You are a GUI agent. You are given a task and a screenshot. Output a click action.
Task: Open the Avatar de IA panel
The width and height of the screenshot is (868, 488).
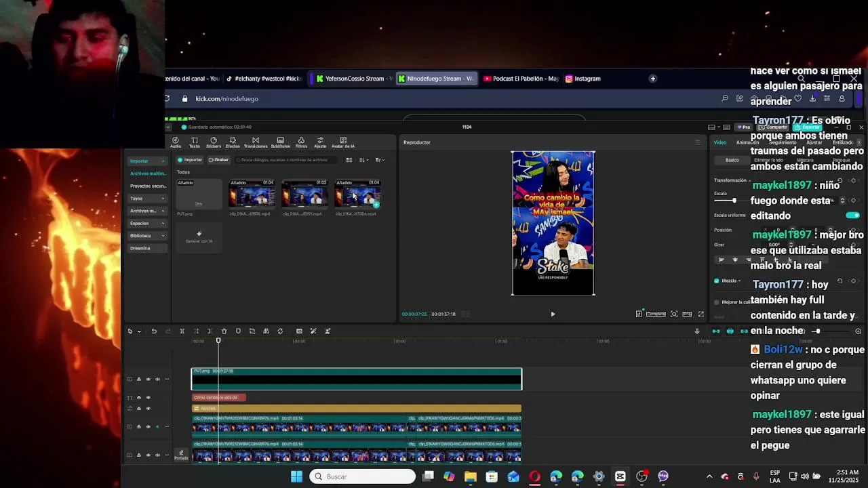pyautogui.click(x=343, y=142)
